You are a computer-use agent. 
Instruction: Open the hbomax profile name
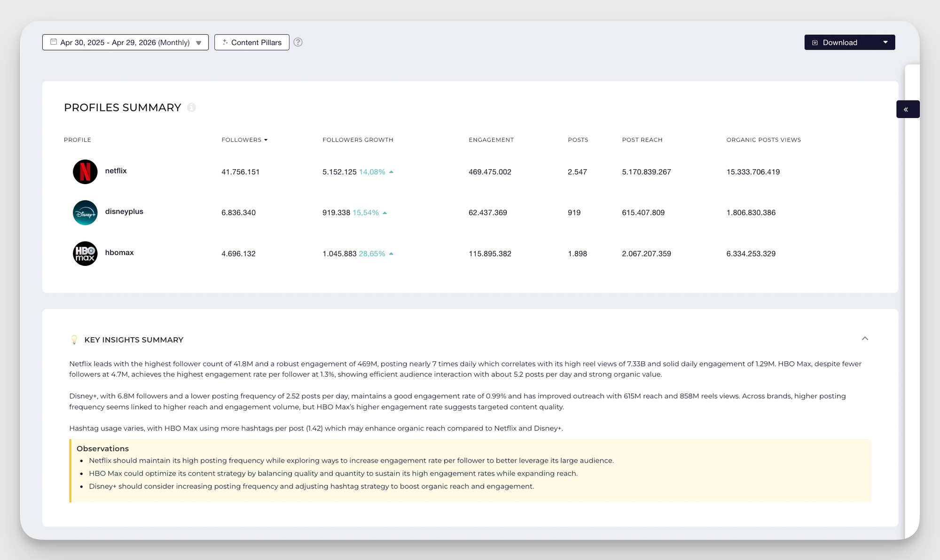119,253
